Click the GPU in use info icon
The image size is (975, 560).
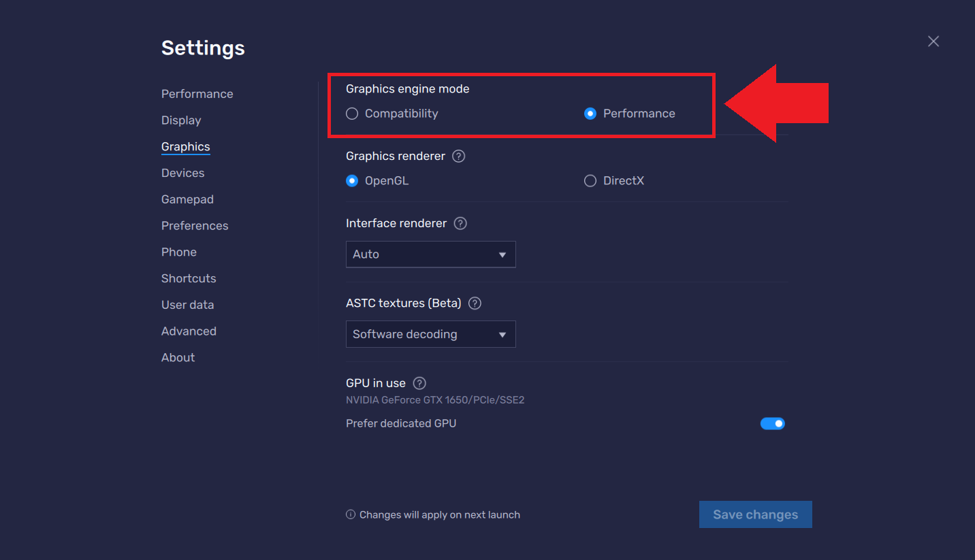pos(419,383)
